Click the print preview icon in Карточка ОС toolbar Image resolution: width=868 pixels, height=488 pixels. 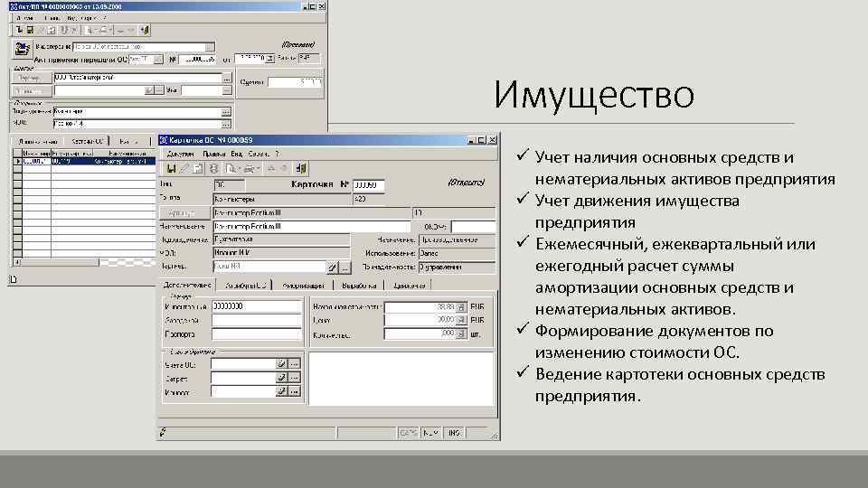pyautogui.click(x=230, y=169)
